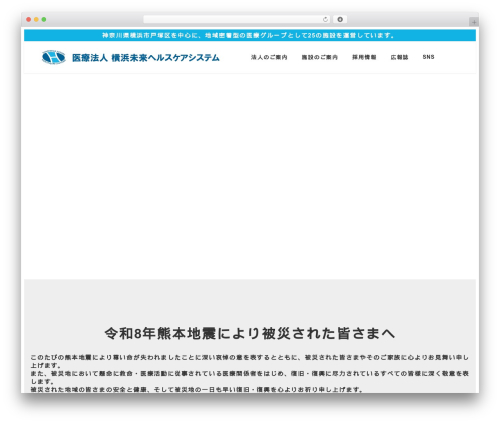Click the round extension icon beside address bar

pyautogui.click(x=340, y=19)
